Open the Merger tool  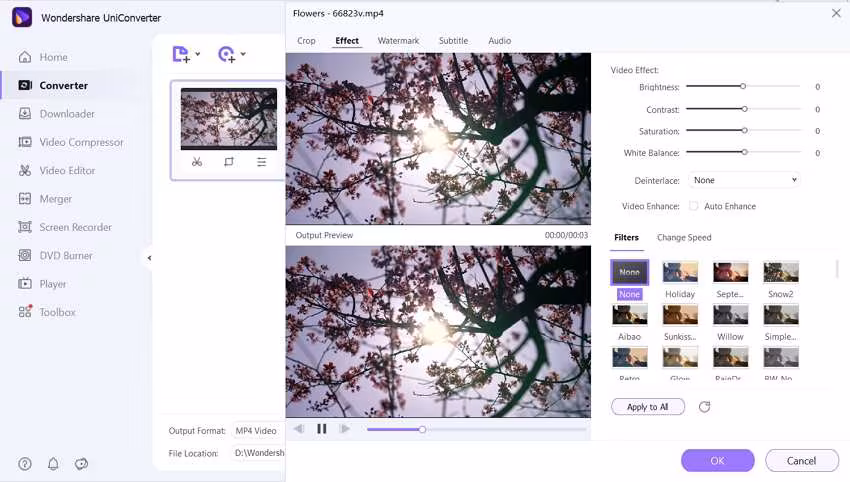tap(45, 198)
